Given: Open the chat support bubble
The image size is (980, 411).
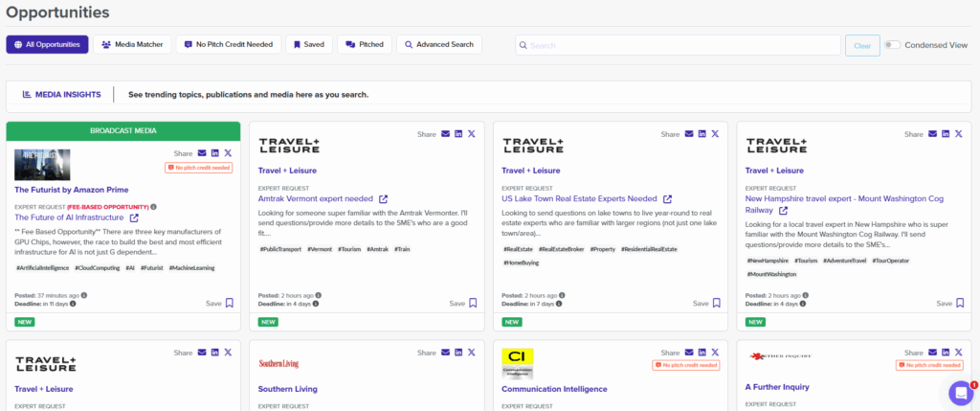Looking at the screenshot, I should (x=960, y=392).
